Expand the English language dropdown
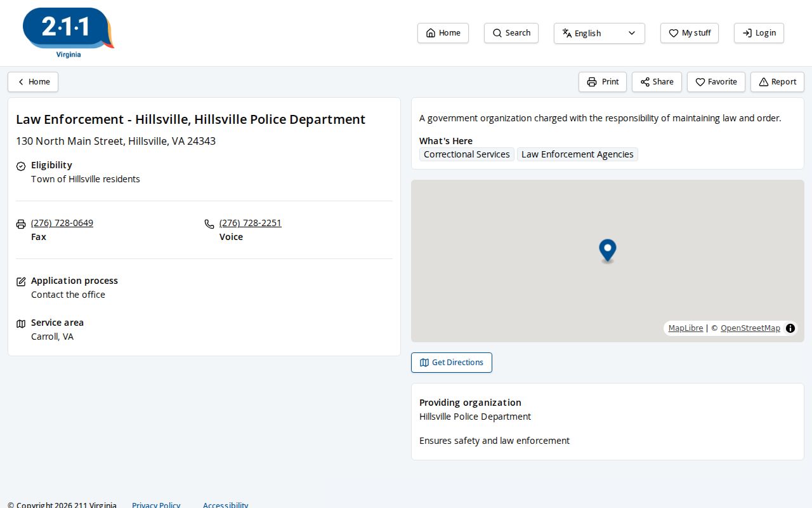Viewport: 812px width, 508px height. [599, 33]
